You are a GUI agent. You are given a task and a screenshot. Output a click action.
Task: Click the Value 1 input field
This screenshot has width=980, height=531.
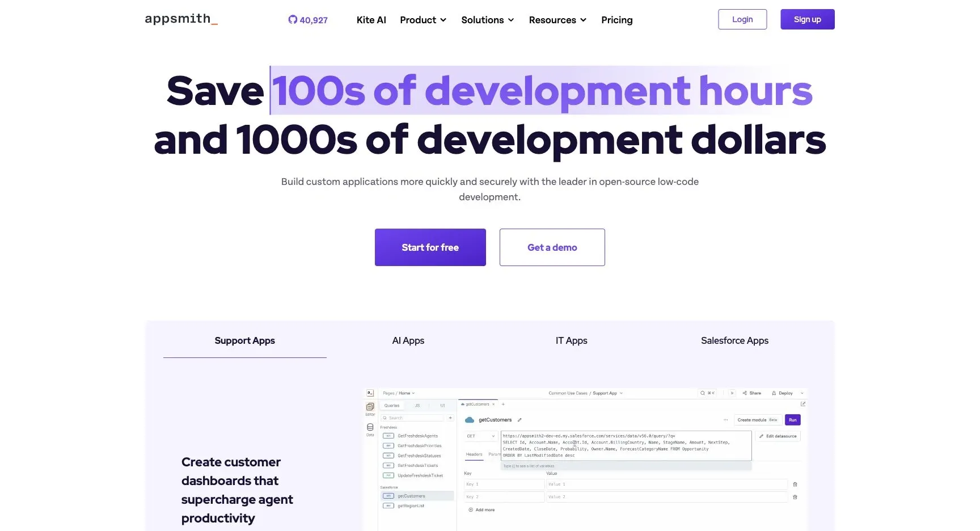pos(667,484)
